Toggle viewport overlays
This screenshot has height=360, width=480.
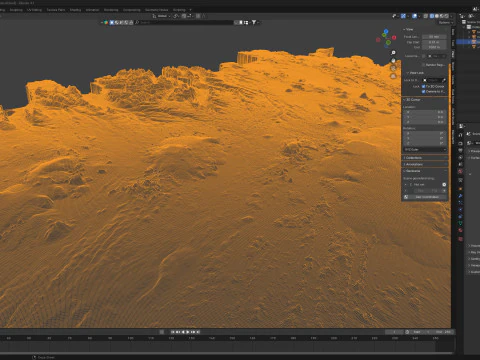pyautogui.click(x=414, y=16)
